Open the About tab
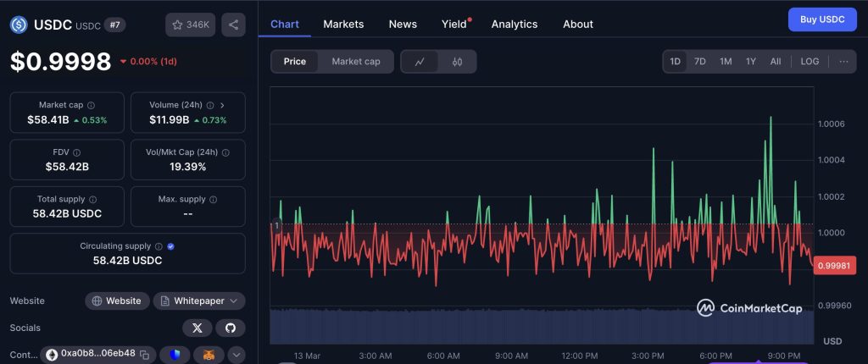 click(x=578, y=25)
